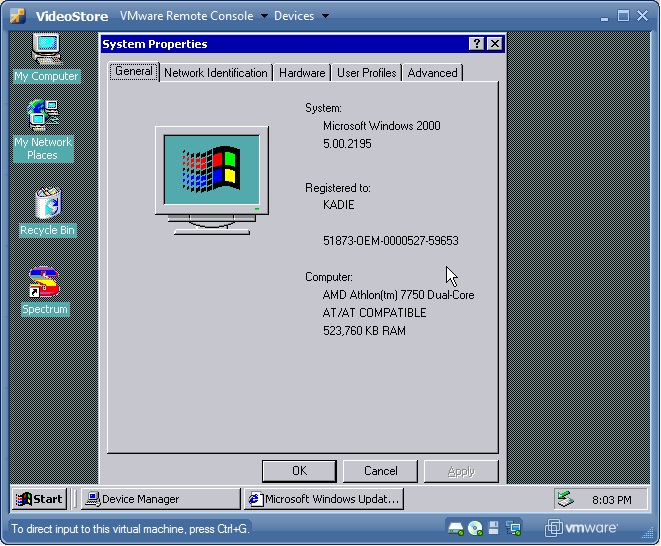Switch to the General tab
This screenshot has height=546, width=661.
click(134, 71)
